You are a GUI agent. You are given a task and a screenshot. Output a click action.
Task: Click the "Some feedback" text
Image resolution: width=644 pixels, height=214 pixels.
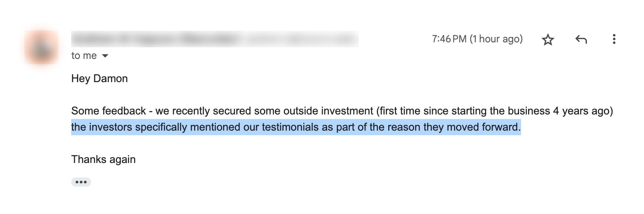point(108,111)
